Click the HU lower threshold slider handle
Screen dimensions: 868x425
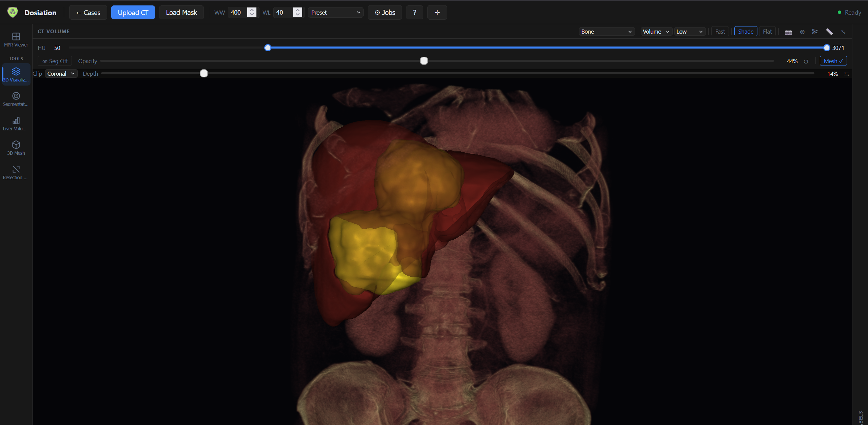click(268, 48)
